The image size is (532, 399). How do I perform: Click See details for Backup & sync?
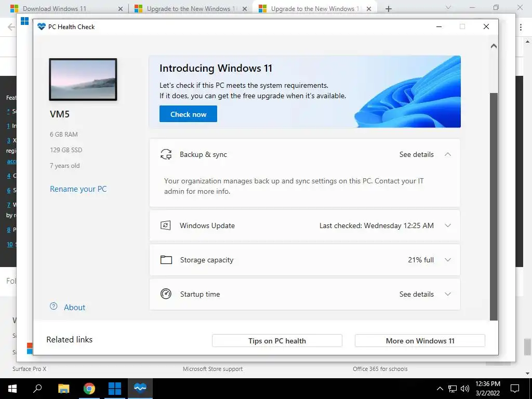click(x=416, y=154)
